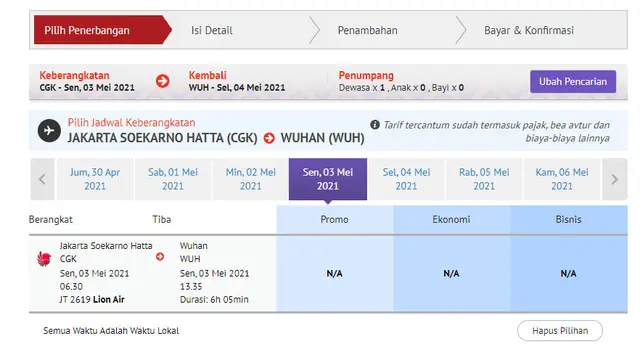Click CGK - Sen, 03 Mei 2021 text

(x=87, y=88)
